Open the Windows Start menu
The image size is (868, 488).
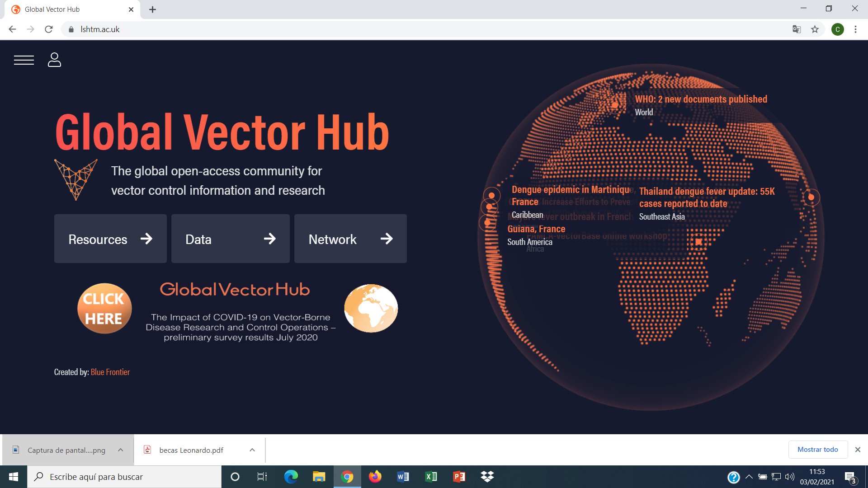(x=14, y=477)
